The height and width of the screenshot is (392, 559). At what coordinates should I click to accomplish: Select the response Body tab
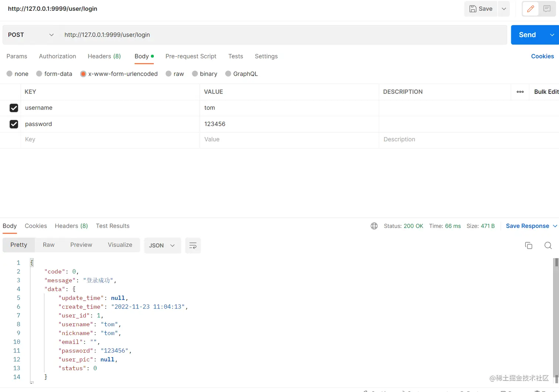click(x=10, y=226)
